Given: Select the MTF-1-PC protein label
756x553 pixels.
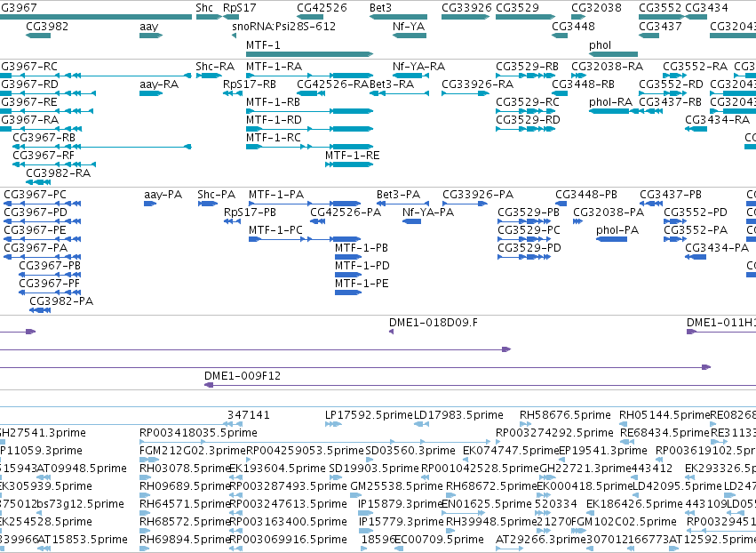Looking at the screenshot, I should tap(275, 230).
